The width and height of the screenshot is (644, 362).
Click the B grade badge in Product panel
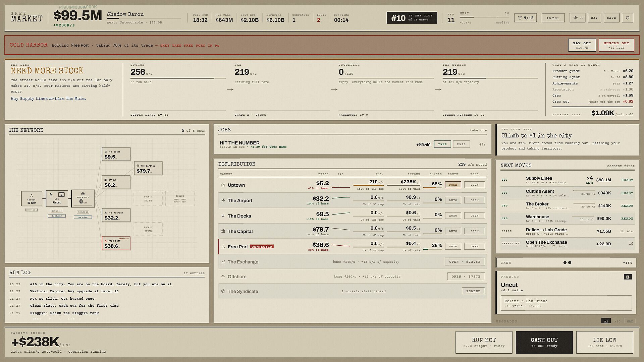pyautogui.click(x=628, y=277)
